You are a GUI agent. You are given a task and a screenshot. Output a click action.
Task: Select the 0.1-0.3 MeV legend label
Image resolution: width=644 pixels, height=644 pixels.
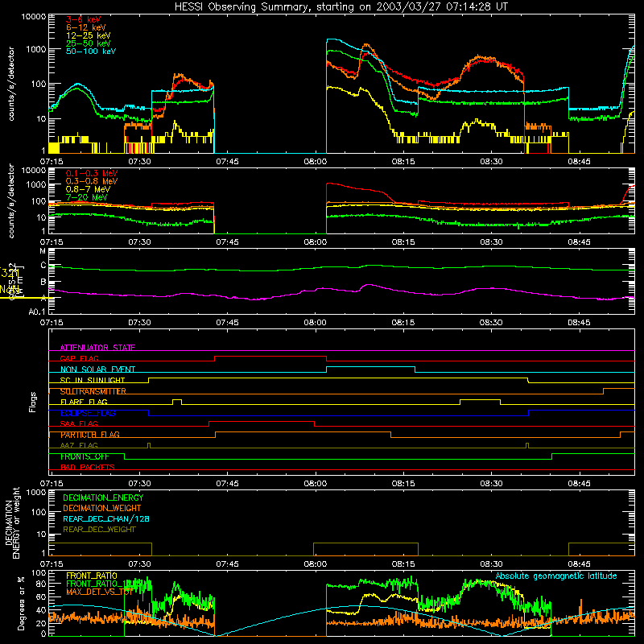92,173
